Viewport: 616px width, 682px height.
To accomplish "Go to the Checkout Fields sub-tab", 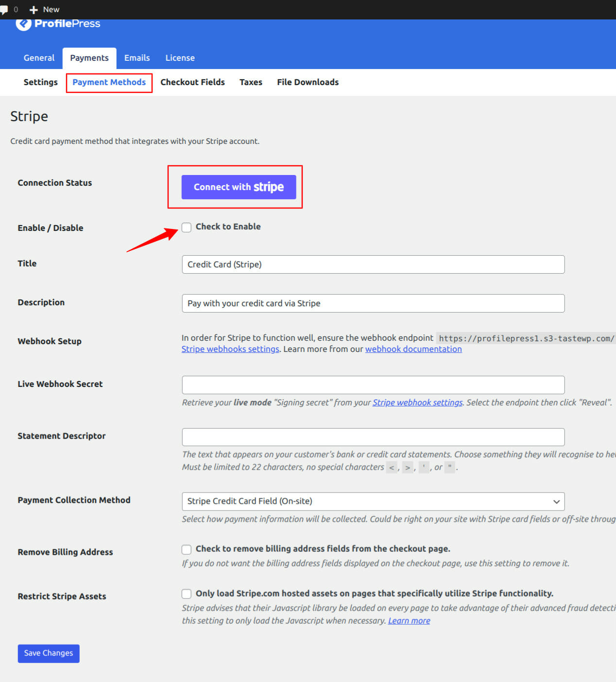I will point(193,82).
